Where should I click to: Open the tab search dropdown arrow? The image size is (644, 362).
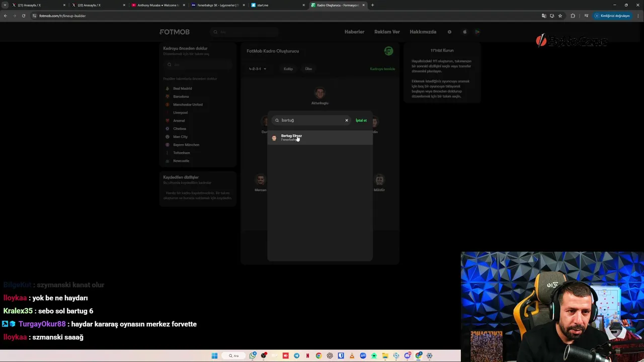click(4, 5)
